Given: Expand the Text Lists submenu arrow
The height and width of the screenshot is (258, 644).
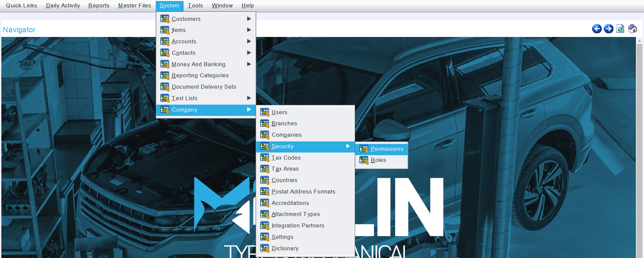Looking at the screenshot, I should (x=249, y=98).
